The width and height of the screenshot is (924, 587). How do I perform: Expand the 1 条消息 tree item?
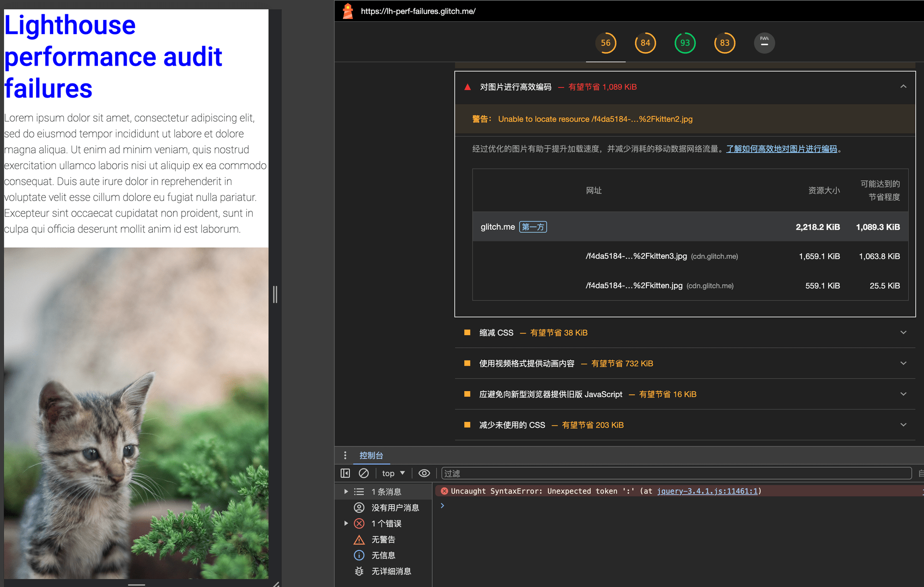pos(346,492)
